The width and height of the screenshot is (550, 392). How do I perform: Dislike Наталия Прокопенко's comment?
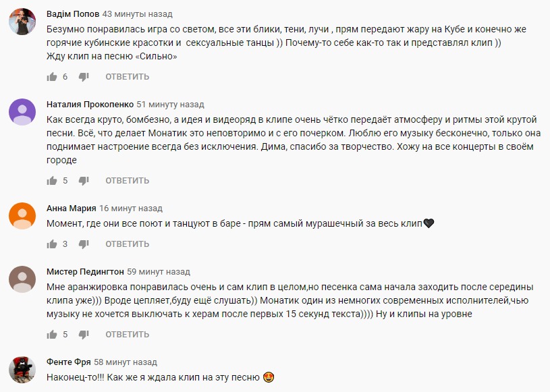tap(83, 180)
